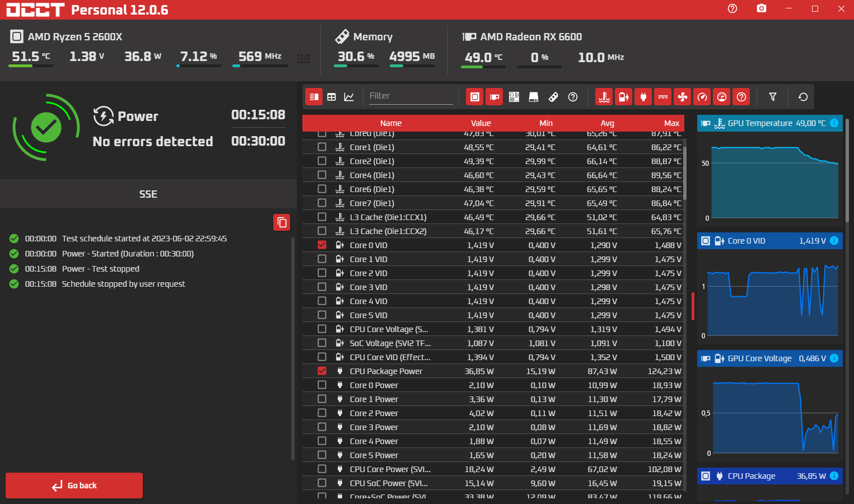Image resolution: width=854 pixels, height=504 pixels.
Task: Select the 'Power - Test stopped' log entry
Action: click(101, 269)
